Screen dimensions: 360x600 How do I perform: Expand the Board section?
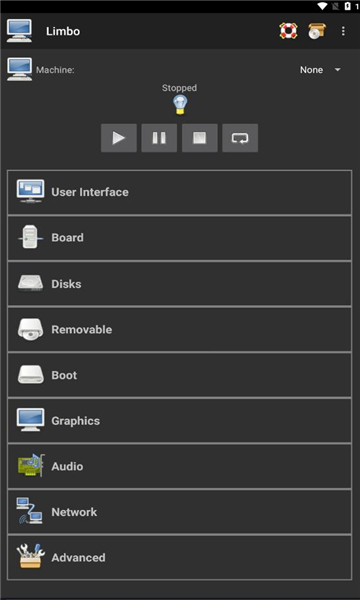179,238
